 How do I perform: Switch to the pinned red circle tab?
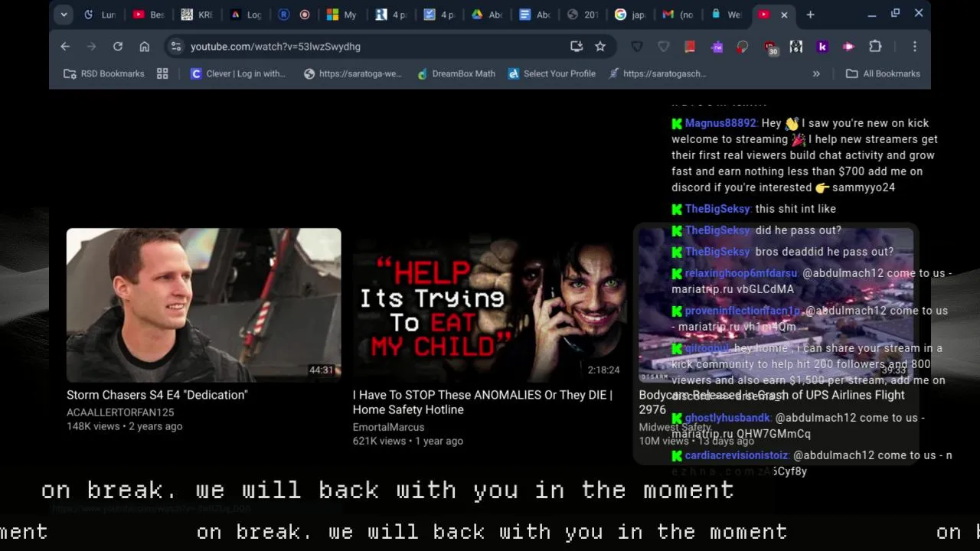(305, 15)
